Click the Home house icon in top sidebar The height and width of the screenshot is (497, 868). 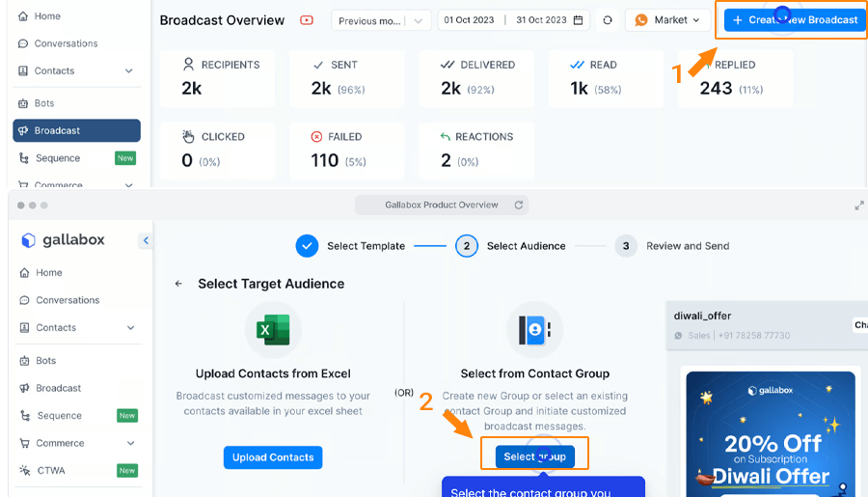[x=23, y=16]
